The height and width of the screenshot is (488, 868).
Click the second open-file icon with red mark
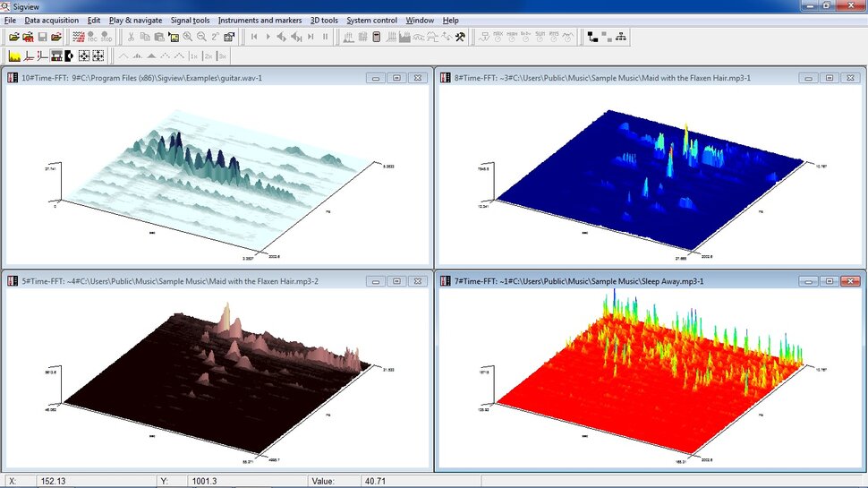(29, 37)
